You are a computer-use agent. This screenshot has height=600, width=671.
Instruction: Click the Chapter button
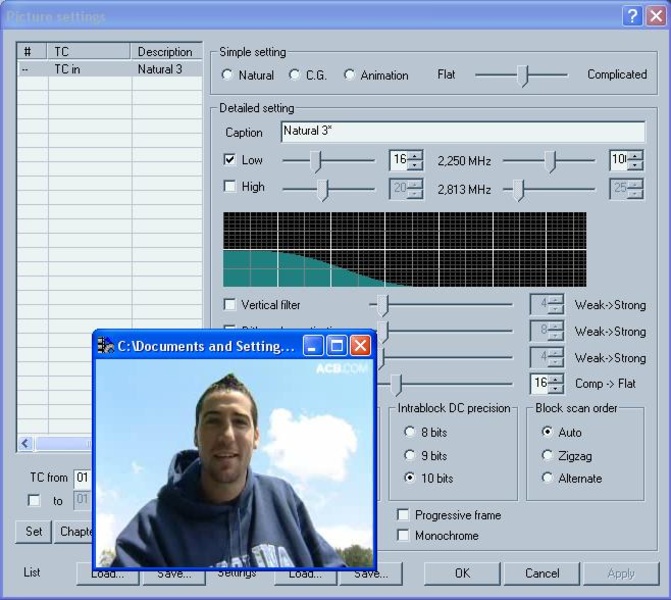click(74, 532)
